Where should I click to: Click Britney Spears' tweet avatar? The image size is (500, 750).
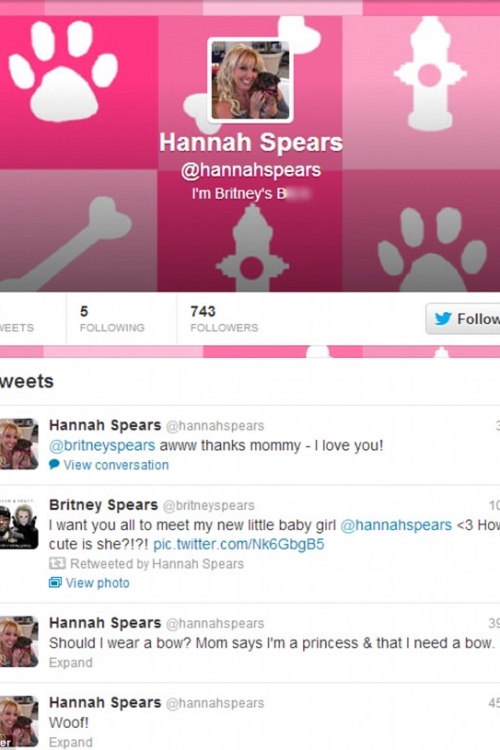point(18,523)
